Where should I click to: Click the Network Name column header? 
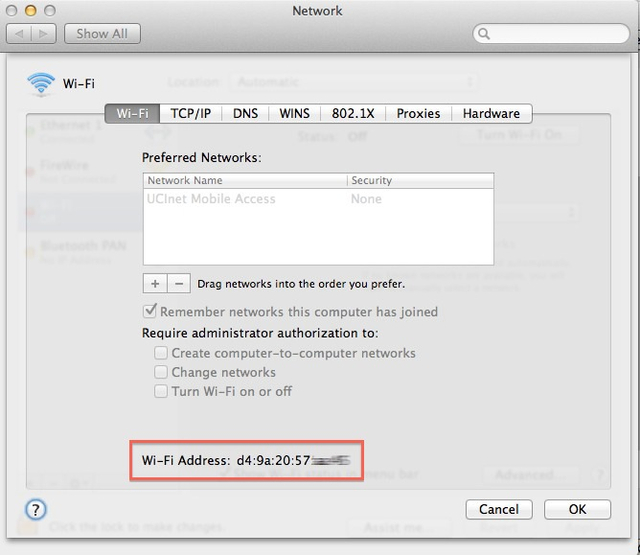[x=245, y=180]
